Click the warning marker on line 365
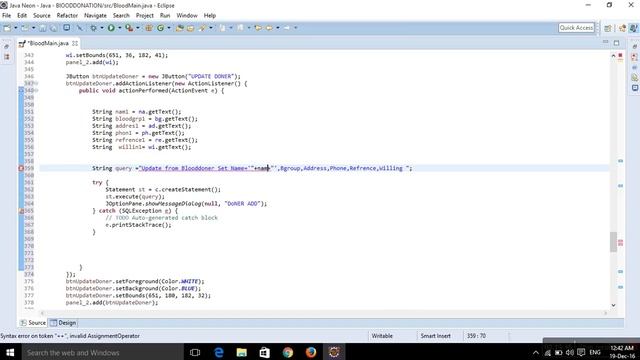The image size is (640, 360). coord(21,211)
